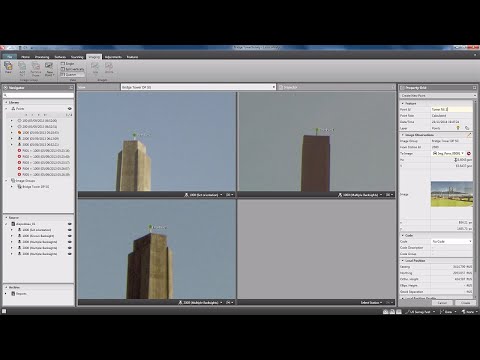
Task: Toggle visibility for last Multiple Backsights source row
Action: (70, 254)
